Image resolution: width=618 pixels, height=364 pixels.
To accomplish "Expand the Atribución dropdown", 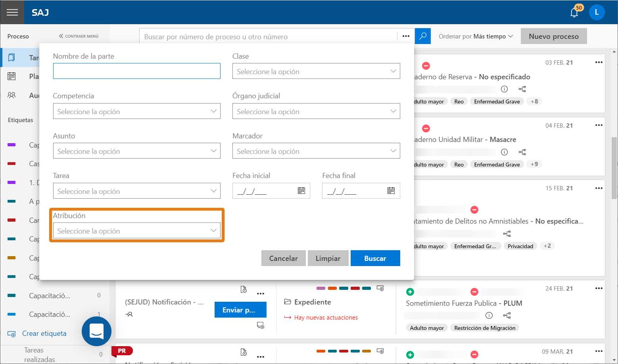I will click(137, 231).
